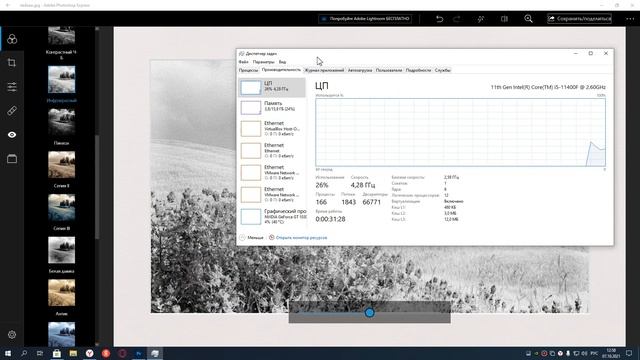Image resolution: width=640 pixels, height=360 pixels.
Task: Collapse Task Manager with Fewer details
Action: (251, 238)
